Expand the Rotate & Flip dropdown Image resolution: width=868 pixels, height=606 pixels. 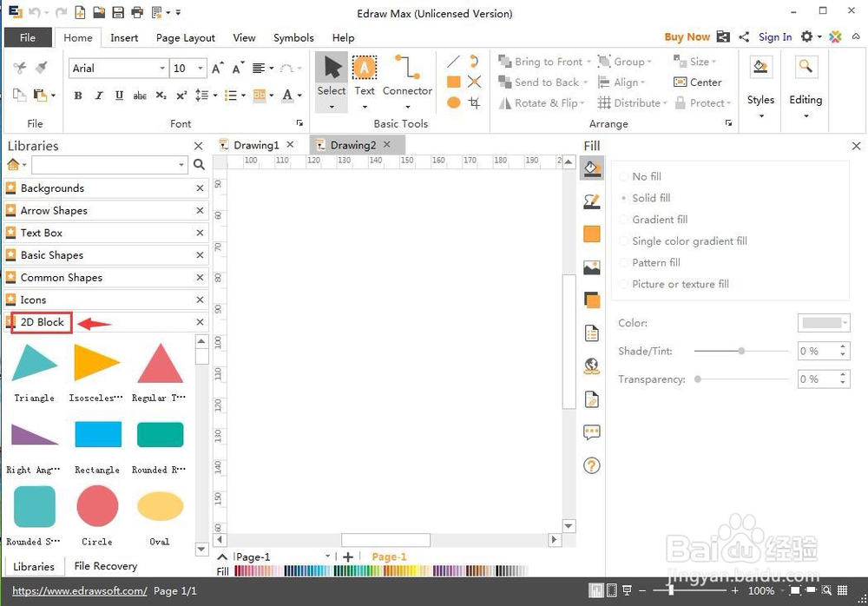582,103
